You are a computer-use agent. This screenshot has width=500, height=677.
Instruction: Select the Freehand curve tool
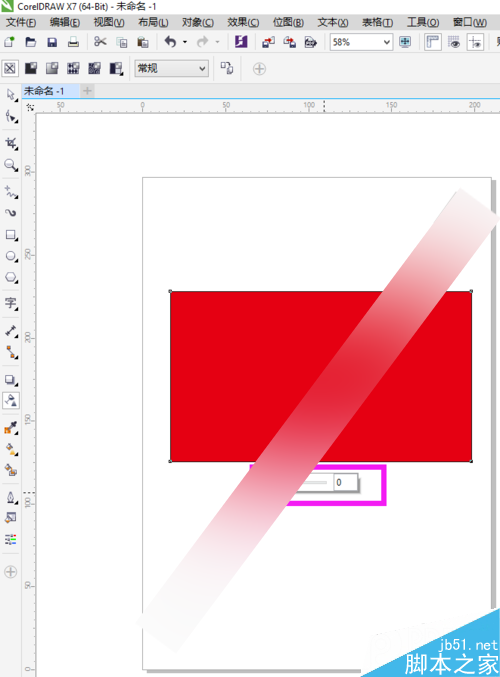coord(11,192)
